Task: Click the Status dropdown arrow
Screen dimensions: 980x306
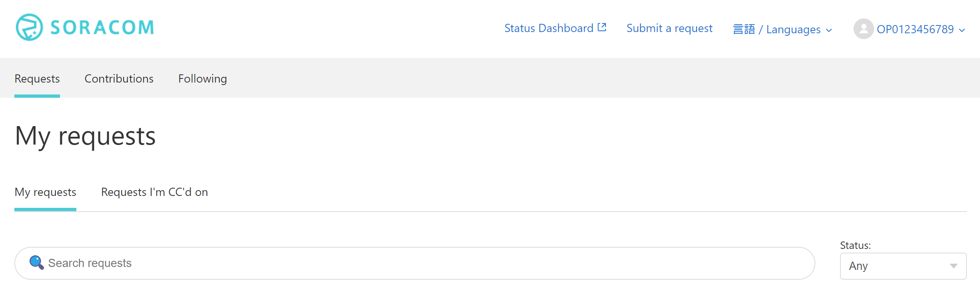Action: point(954,266)
